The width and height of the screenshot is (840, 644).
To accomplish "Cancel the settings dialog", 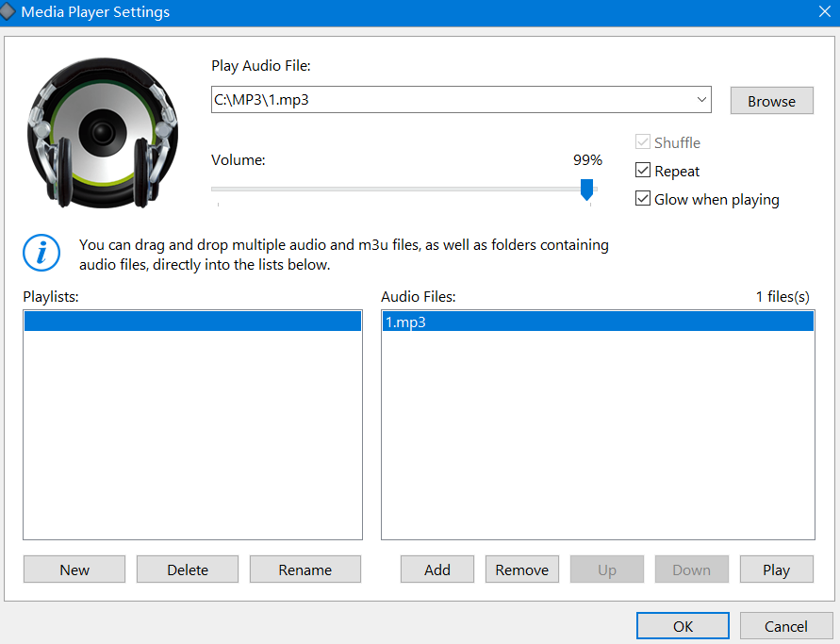I will pos(785,626).
